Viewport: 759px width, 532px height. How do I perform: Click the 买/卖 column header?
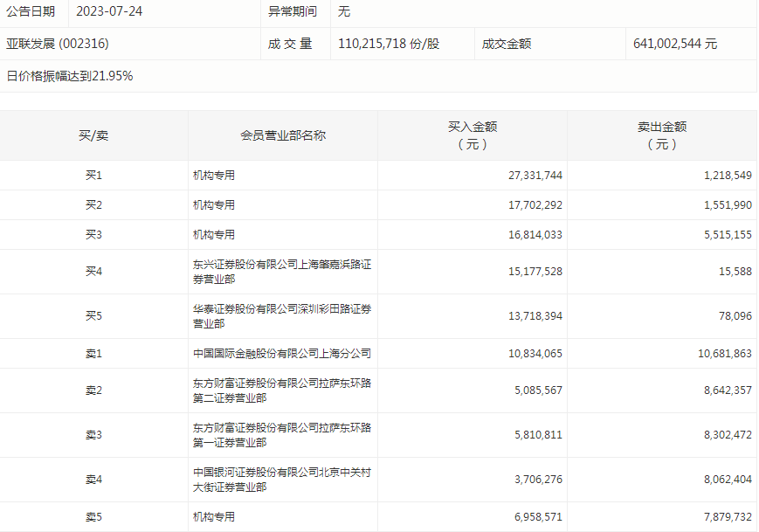coord(93,135)
